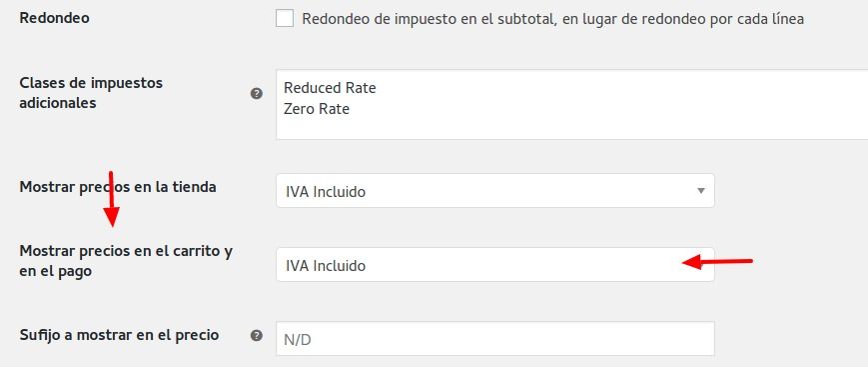Enable the Redondeo checkbox

click(x=285, y=19)
